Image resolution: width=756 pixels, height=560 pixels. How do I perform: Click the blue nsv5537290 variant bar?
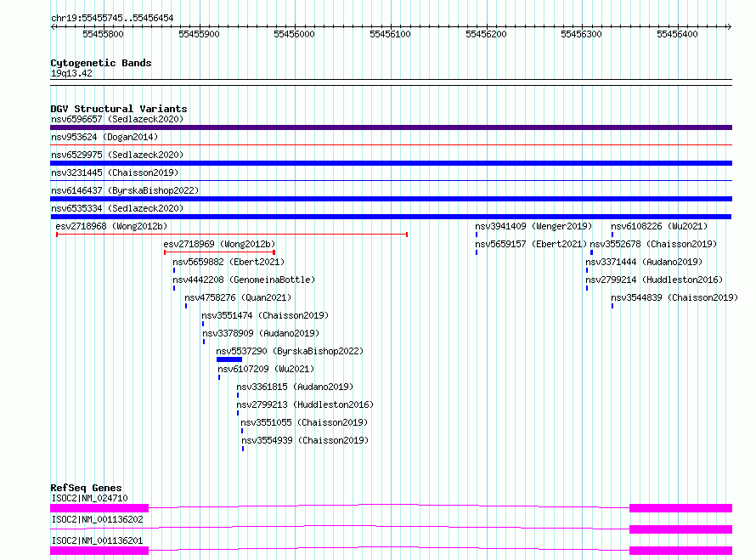229,359
